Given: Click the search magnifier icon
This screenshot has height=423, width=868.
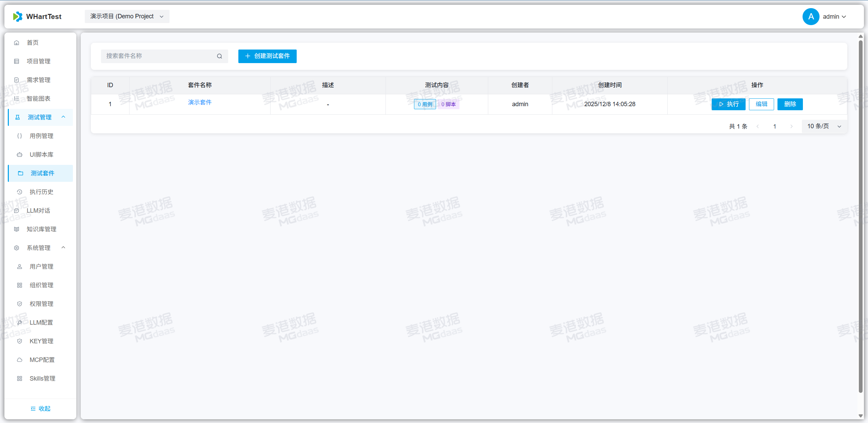Looking at the screenshot, I should (x=219, y=56).
